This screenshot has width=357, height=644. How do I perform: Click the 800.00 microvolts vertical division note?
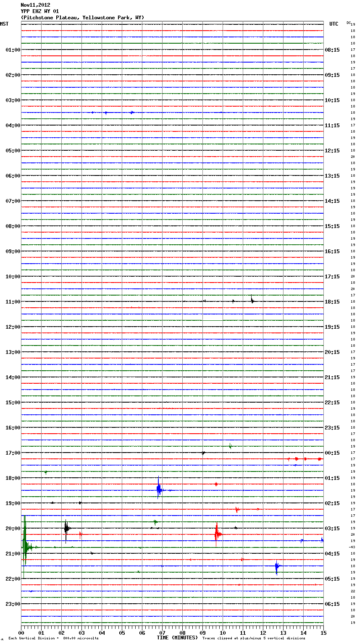click(53, 639)
